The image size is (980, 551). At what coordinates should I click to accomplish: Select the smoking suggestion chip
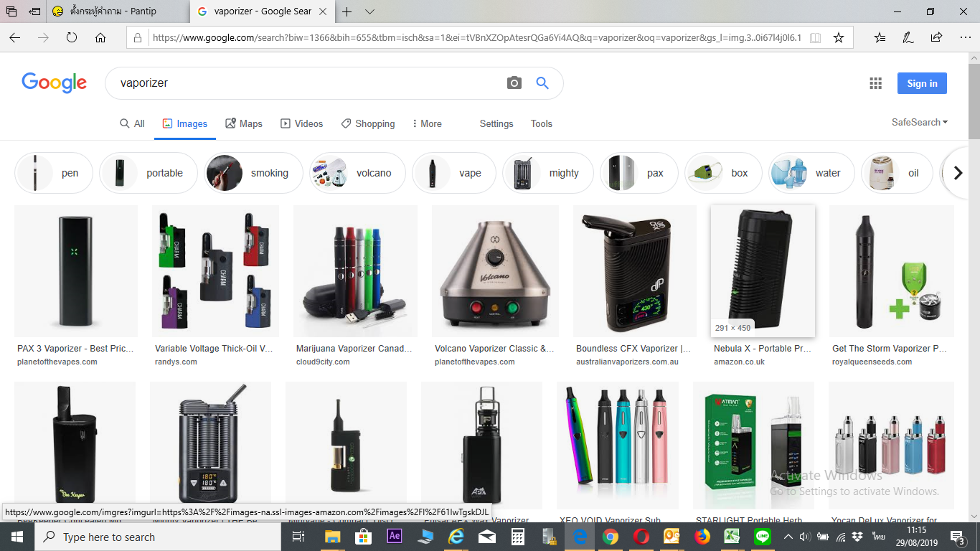pyautogui.click(x=254, y=173)
